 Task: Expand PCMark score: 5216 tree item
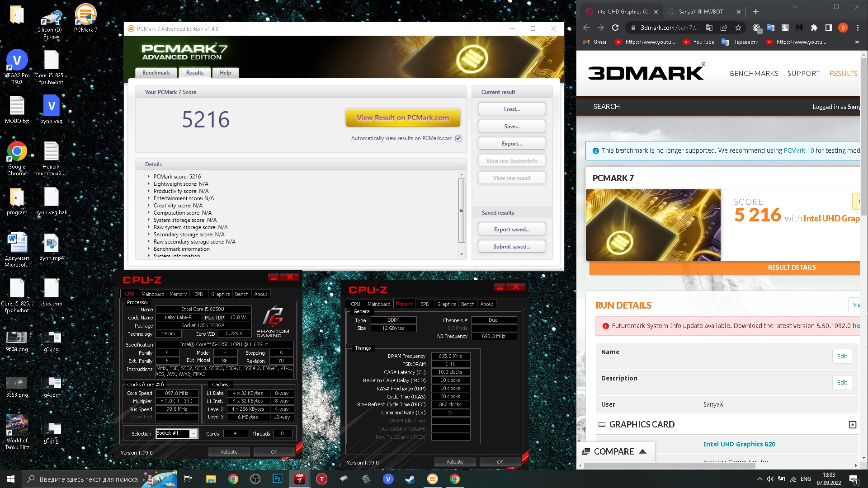click(148, 177)
